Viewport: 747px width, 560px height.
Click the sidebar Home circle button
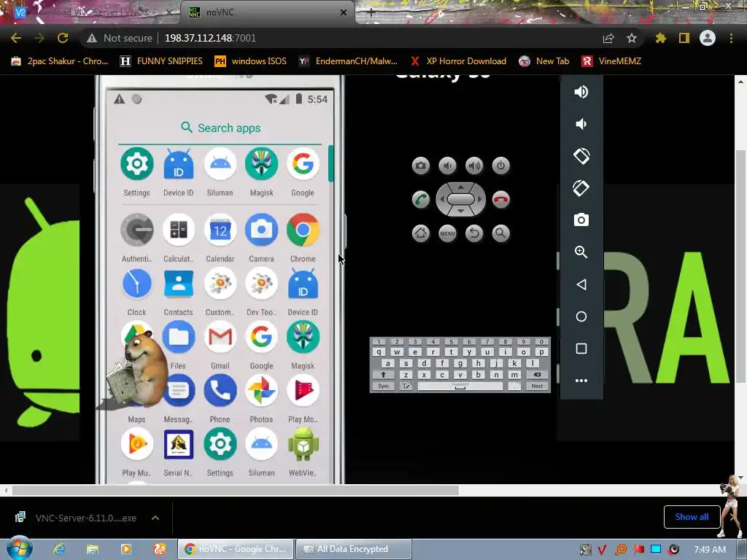click(x=581, y=316)
